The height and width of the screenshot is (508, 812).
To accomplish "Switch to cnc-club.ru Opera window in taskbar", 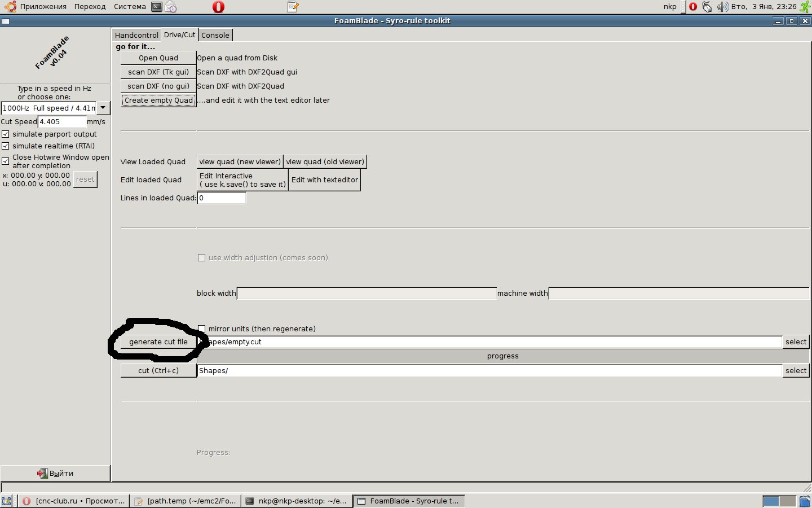I will tap(74, 501).
